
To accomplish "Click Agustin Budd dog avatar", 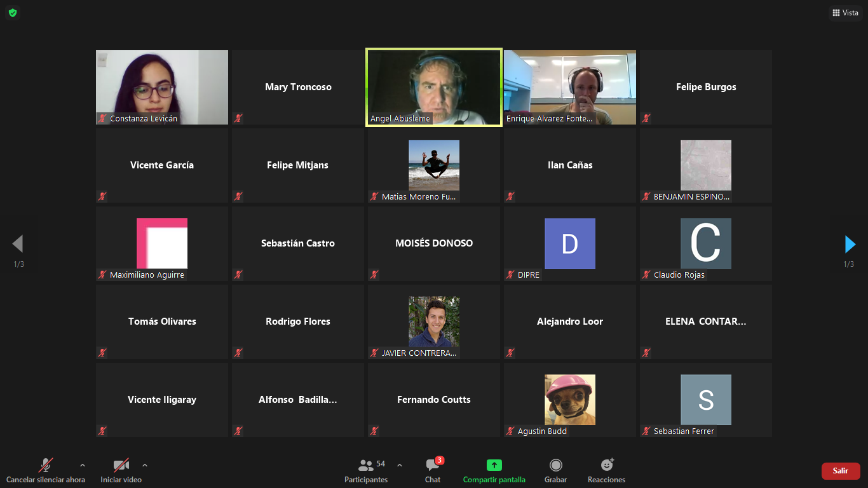I will click(x=570, y=400).
